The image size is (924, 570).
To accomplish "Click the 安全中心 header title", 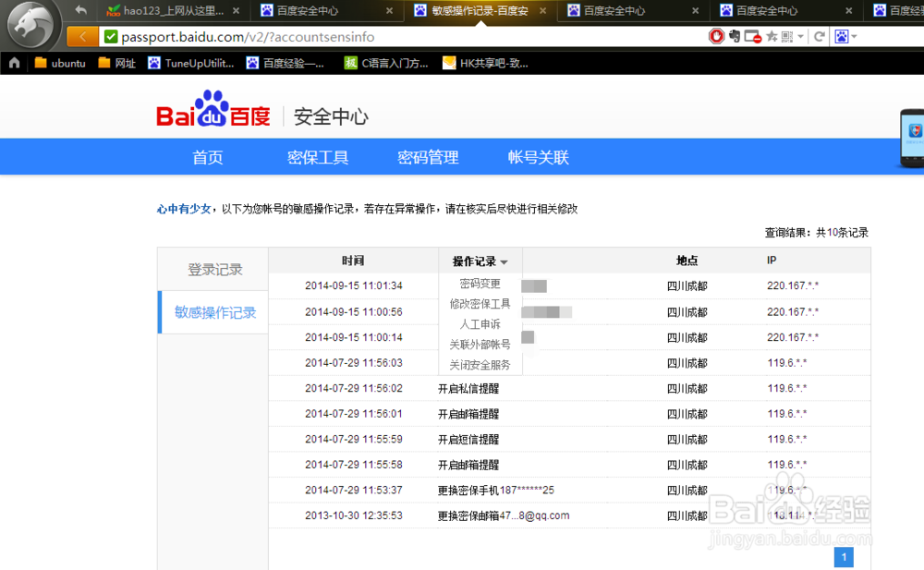I will [x=331, y=116].
